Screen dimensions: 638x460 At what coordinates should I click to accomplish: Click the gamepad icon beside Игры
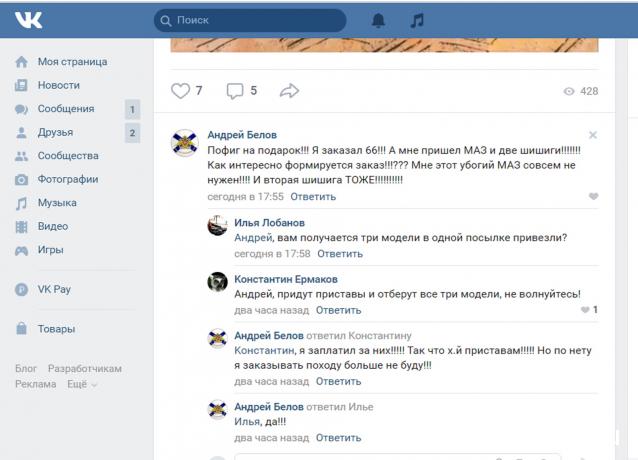pos(21,251)
